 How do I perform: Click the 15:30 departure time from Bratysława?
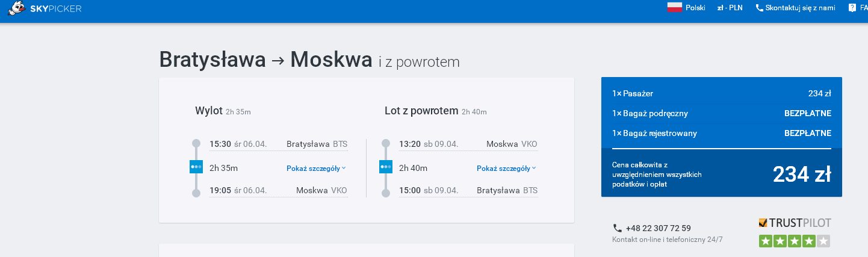(x=220, y=144)
